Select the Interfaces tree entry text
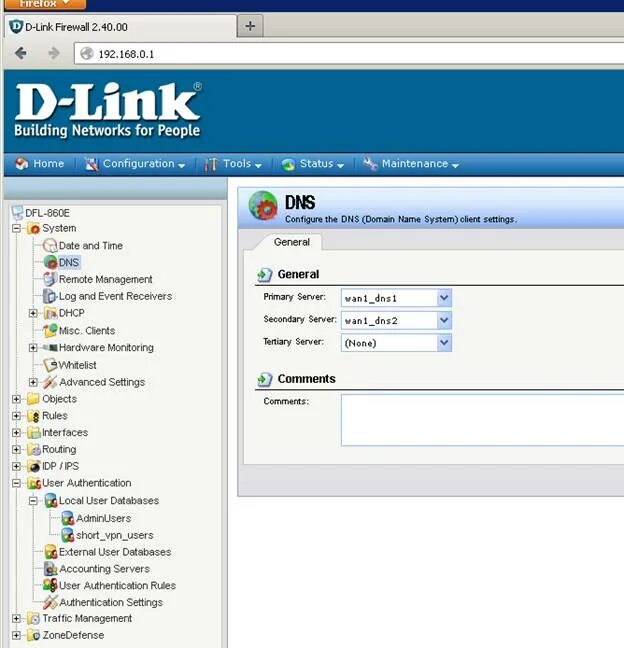The width and height of the screenshot is (624, 648). [x=65, y=433]
